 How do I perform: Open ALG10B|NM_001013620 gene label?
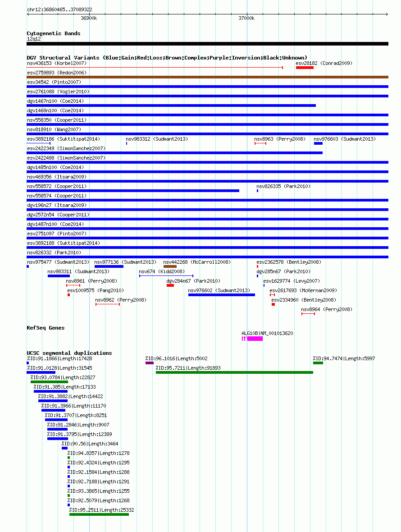(267, 334)
